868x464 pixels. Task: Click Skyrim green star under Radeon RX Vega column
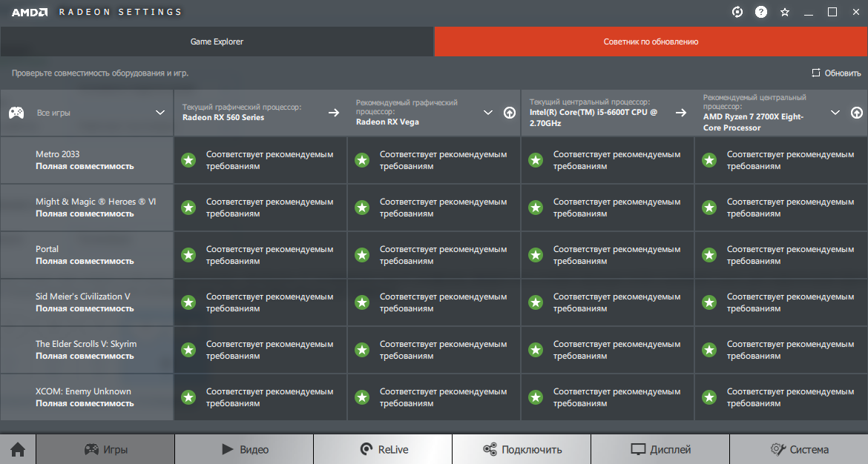pyautogui.click(x=362, y=350)
